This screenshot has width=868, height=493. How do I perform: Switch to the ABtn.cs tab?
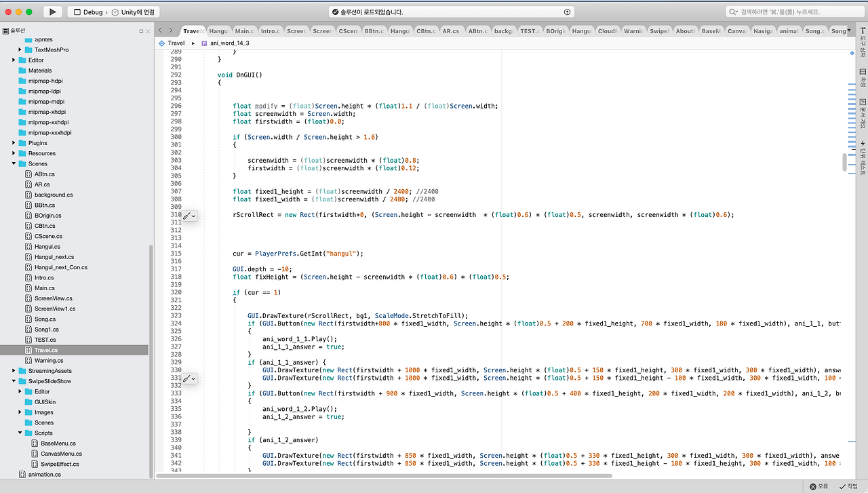click(477, 31)
